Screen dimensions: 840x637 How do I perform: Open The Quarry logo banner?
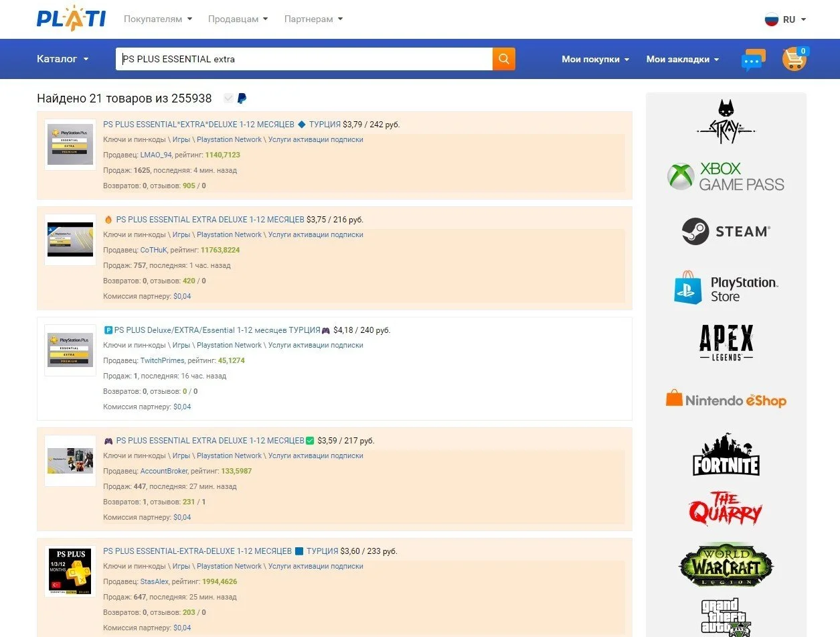coord(726,508)
